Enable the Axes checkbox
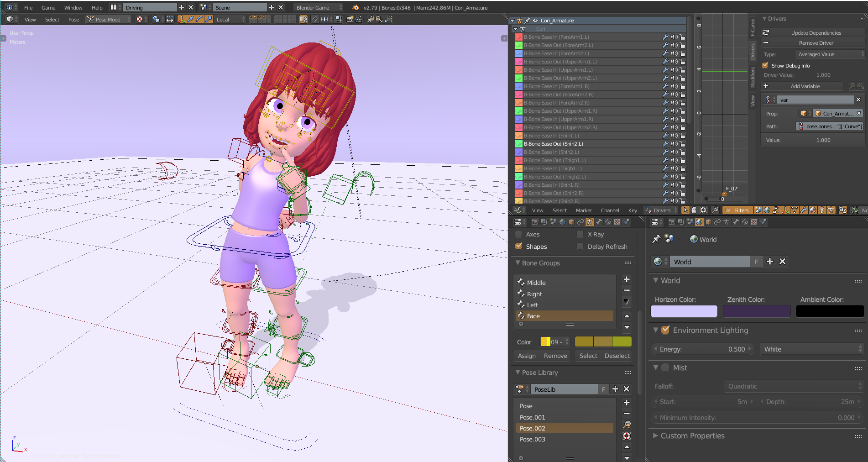 tap(518, 234)
